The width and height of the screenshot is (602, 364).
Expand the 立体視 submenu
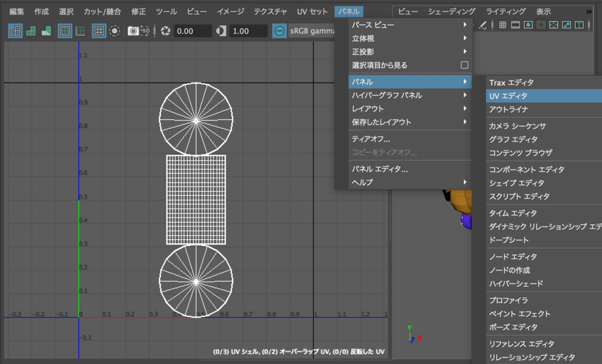(410, 38)
